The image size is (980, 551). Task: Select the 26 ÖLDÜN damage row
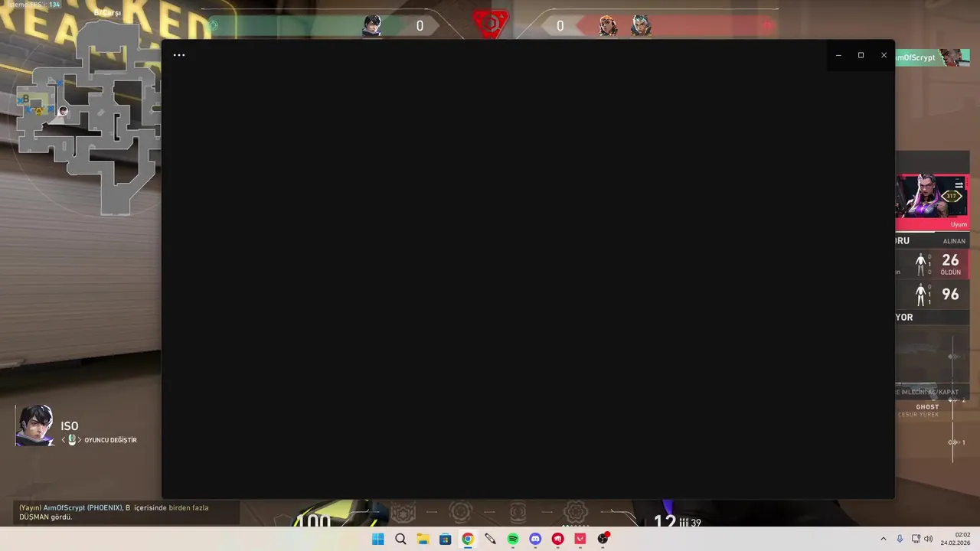(x=933, y=264)
